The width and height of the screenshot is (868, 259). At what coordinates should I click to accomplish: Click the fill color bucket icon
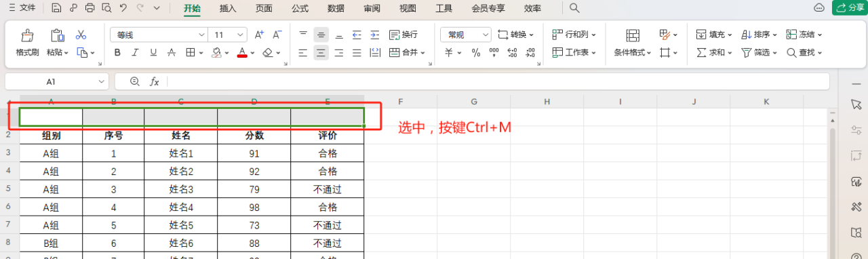(x=216, y=52)
